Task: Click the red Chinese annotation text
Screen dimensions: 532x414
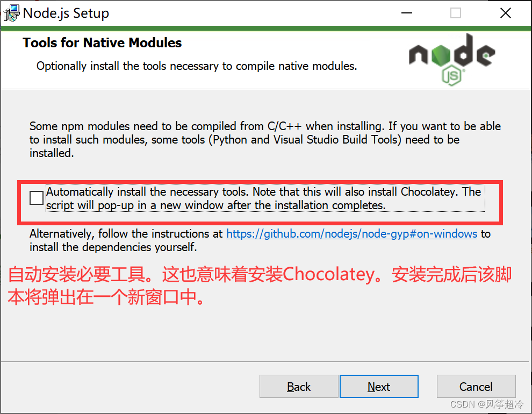Action: [x=260, y=285]
